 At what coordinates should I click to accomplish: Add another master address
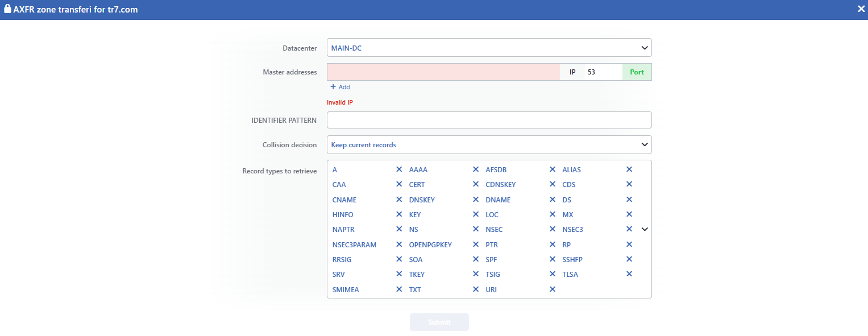(340, 87)
